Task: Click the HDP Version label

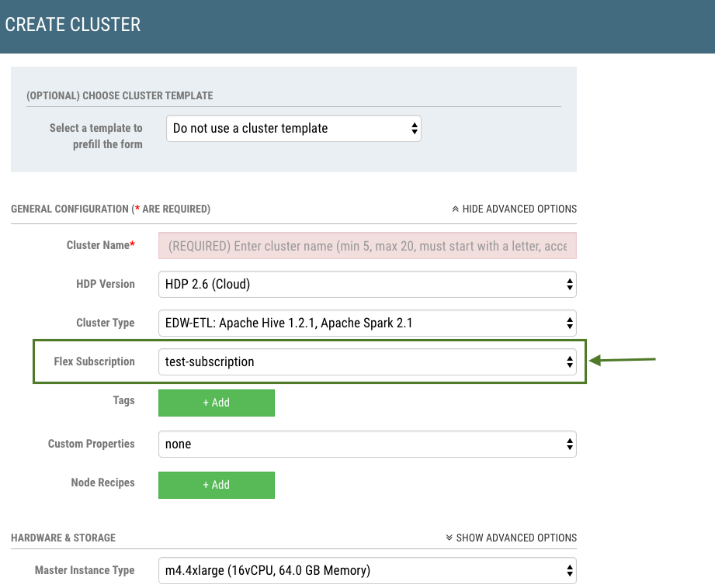Action: coord(106,284)
